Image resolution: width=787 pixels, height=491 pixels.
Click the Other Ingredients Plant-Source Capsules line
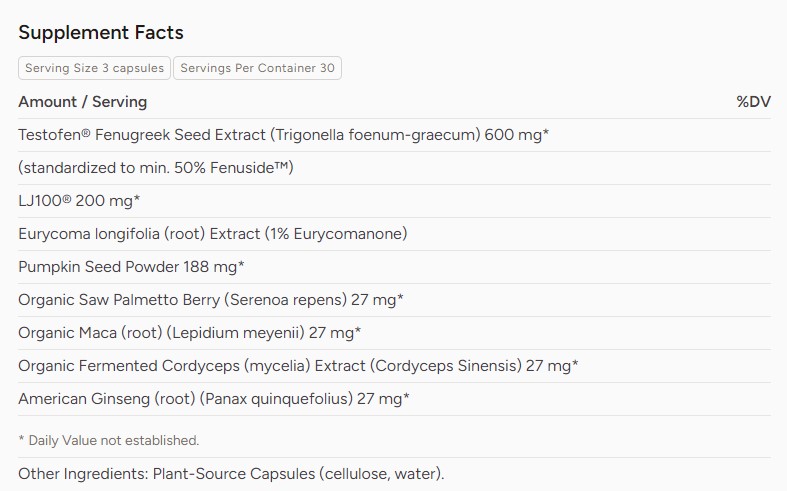click(x=231, y=474)
